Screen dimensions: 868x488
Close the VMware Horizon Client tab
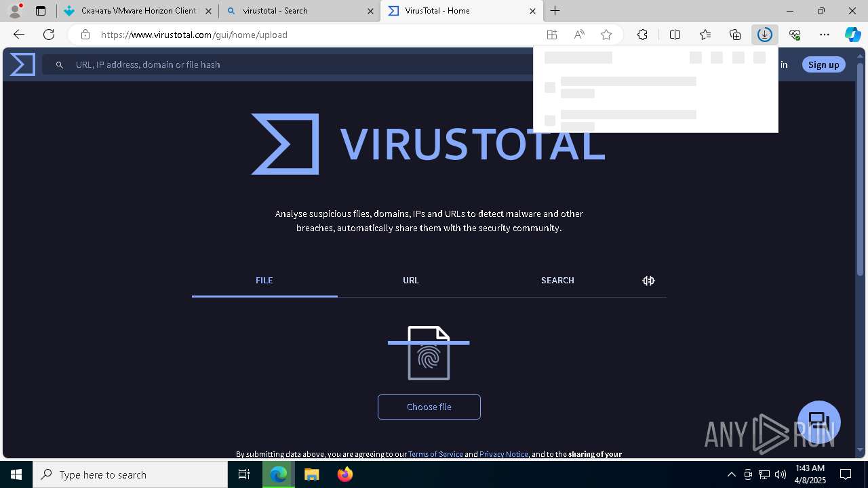tap(208, 11)
